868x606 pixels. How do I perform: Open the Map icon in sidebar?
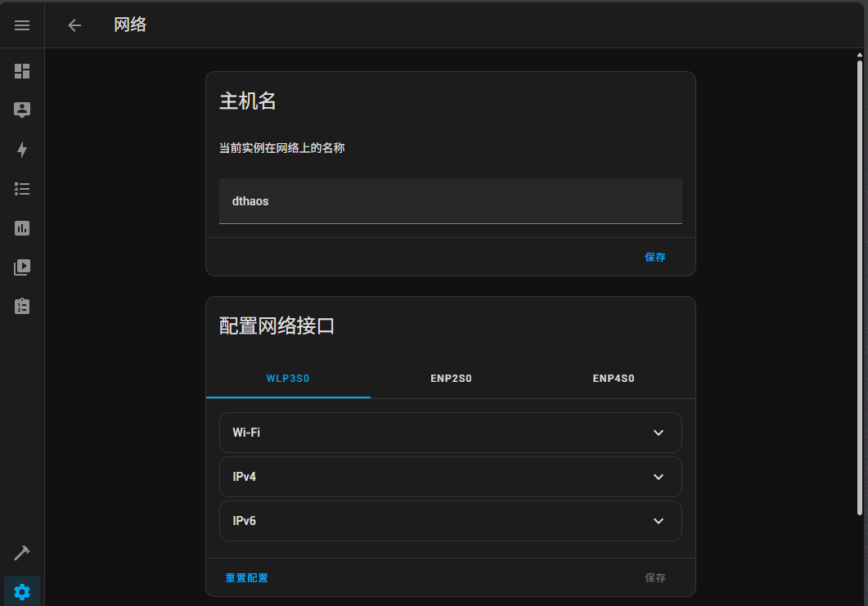(x=22, y=110)
